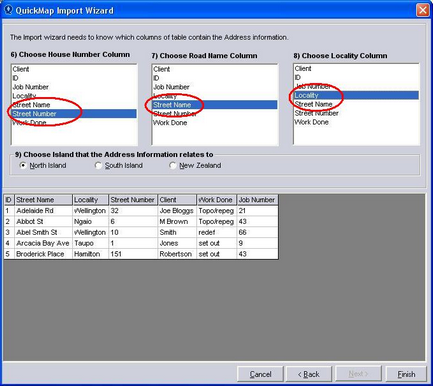Viewport: 433px width, 386px height.
Task: Choose Client in Road Name Column list
Action: (215, 69)
